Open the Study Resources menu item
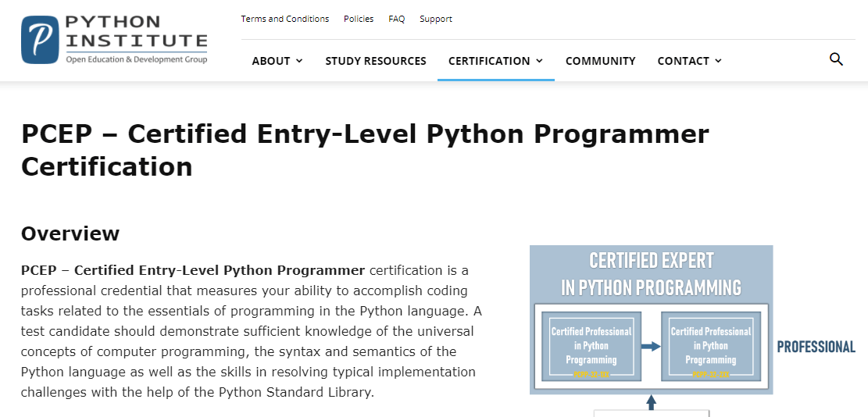The height and width of the screenshot is (417, 868). point(376,61)
